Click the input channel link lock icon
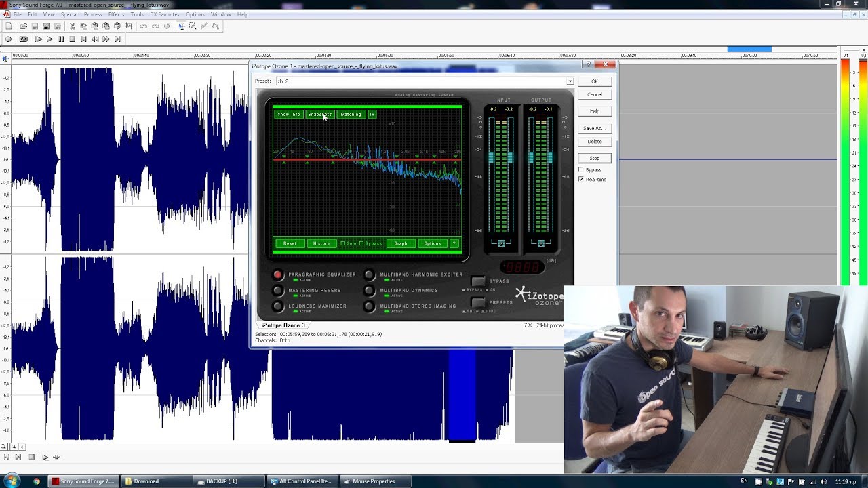The width and height of the screenshot is (868, 488). tap(501, 243)
